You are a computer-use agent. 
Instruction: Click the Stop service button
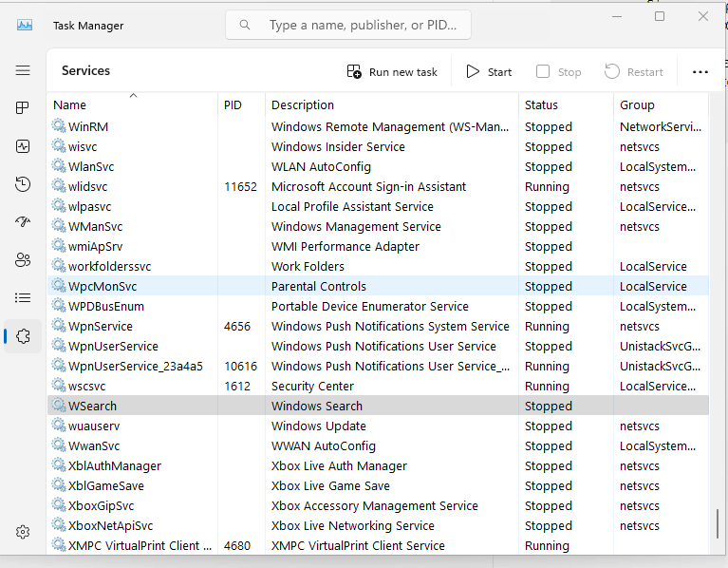[x=559, y=72]
